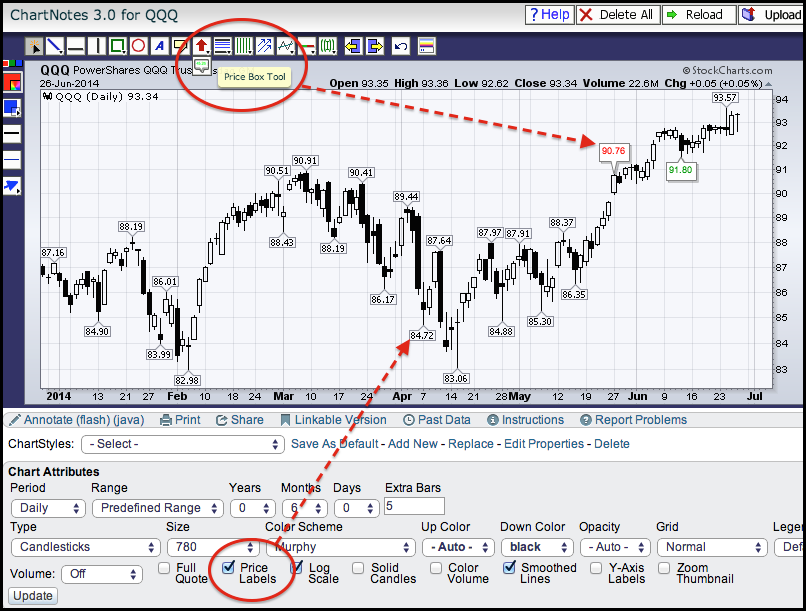Enable the Full Quote checkbox
This screenshot has height=611, width=806.
pyautogui.click(x=164, y=568)
